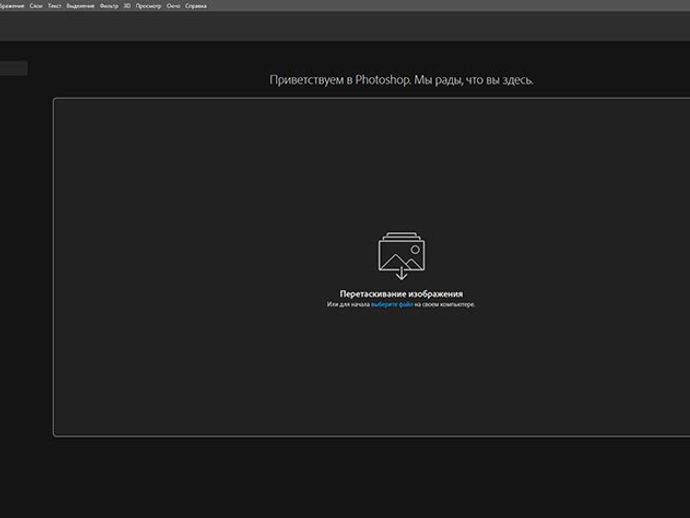Open the Слои menu
The height and width of the screenshot is (518, 690).
click(36, 6)
